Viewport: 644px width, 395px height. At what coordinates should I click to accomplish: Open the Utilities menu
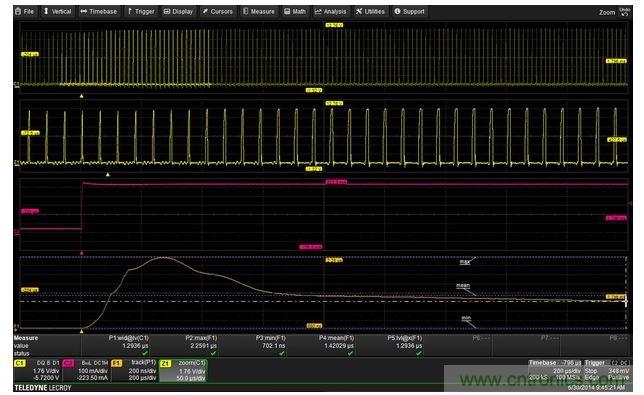click(x=370, y=11)
